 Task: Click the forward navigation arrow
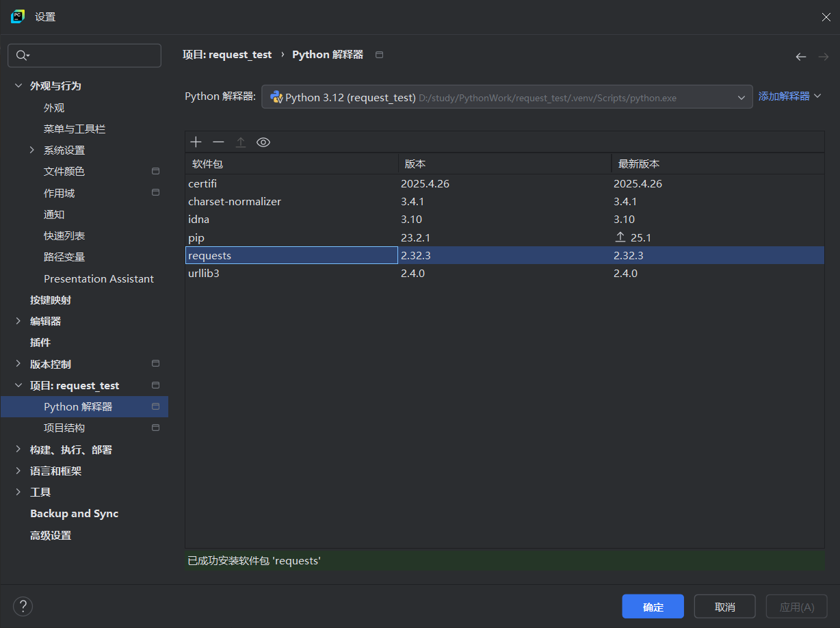824,57
